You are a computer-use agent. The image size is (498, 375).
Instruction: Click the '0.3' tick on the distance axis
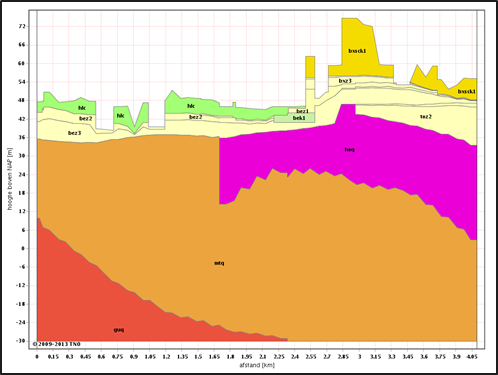[x=69, y=357]
